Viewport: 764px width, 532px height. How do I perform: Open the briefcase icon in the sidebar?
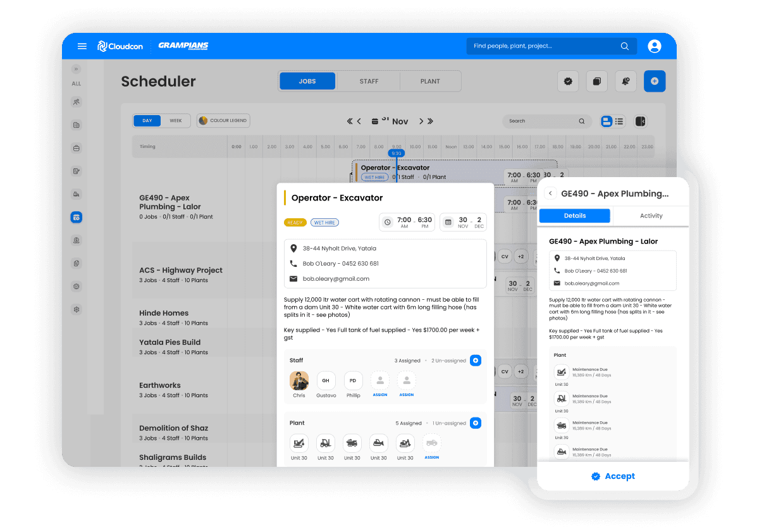point(77,148)
